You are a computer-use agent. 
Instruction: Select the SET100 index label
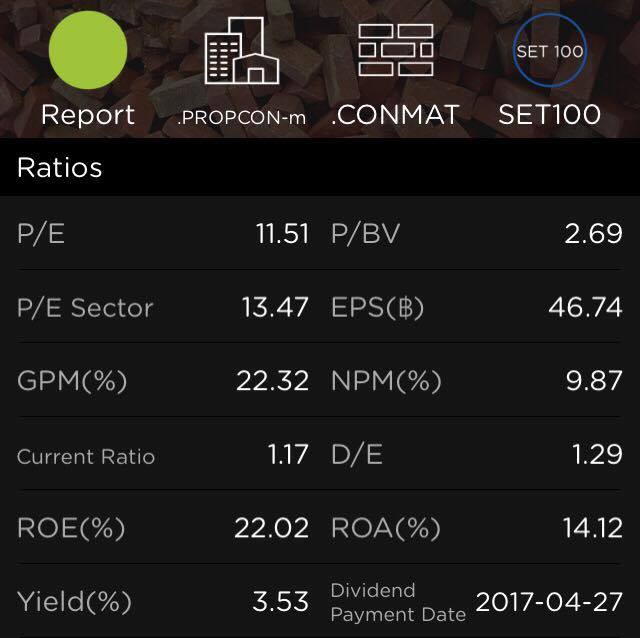click(x=549, y=114)
